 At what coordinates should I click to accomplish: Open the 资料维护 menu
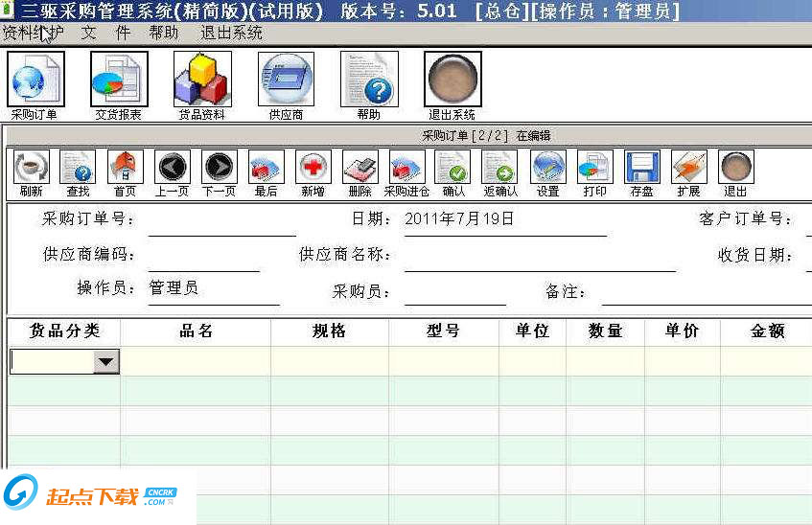click(34, 34)
